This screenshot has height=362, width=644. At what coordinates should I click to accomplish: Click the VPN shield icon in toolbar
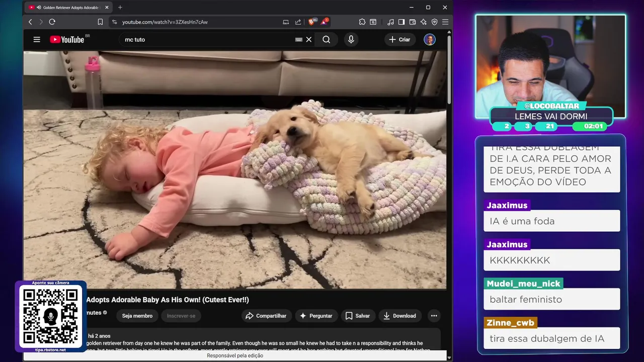pos(434,22)
